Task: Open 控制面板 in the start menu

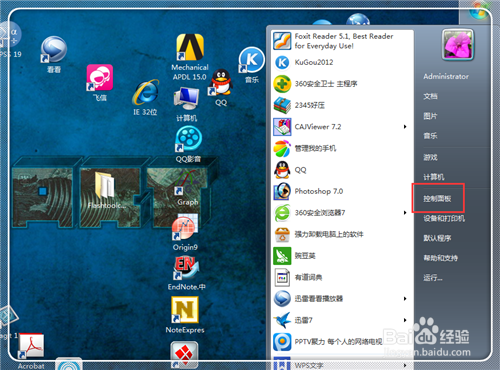Action: pyautogui.click(x=437, y=199)
